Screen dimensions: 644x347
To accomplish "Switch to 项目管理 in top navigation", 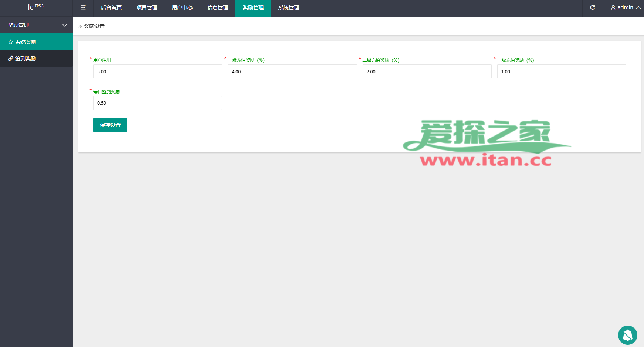I will (146, 7).
